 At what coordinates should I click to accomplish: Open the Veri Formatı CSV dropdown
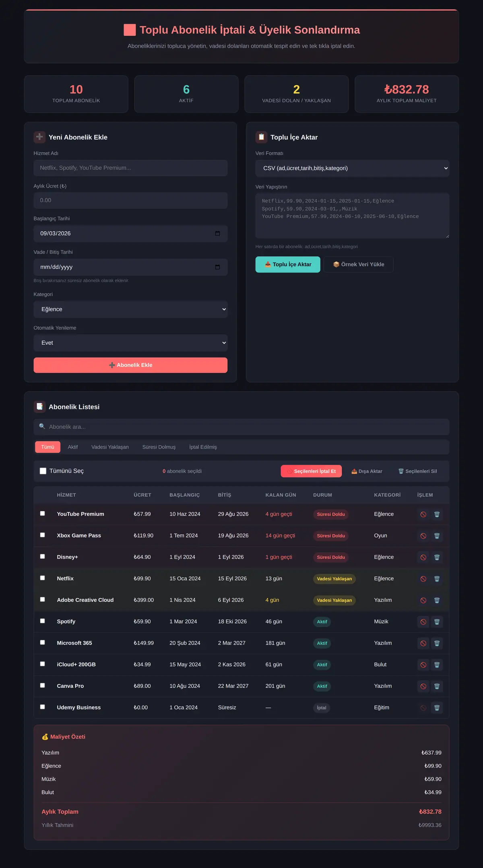[352, 168]
